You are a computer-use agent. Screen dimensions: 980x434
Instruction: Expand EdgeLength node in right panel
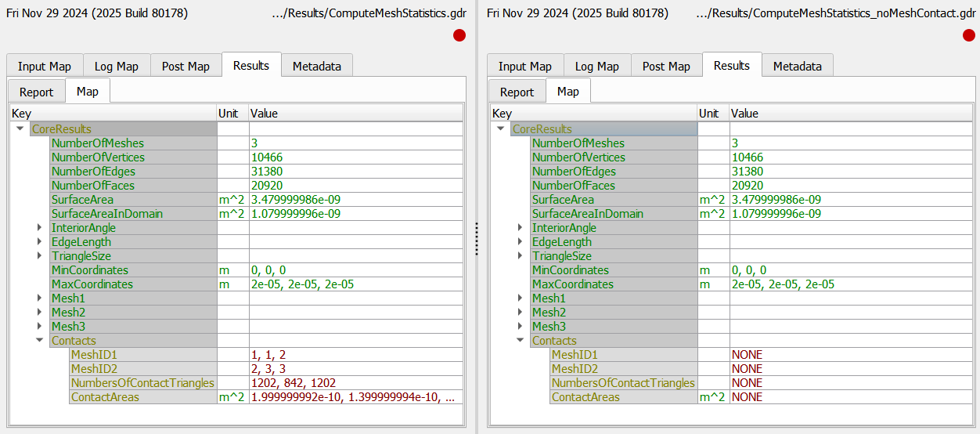click(x=520, y=242)
